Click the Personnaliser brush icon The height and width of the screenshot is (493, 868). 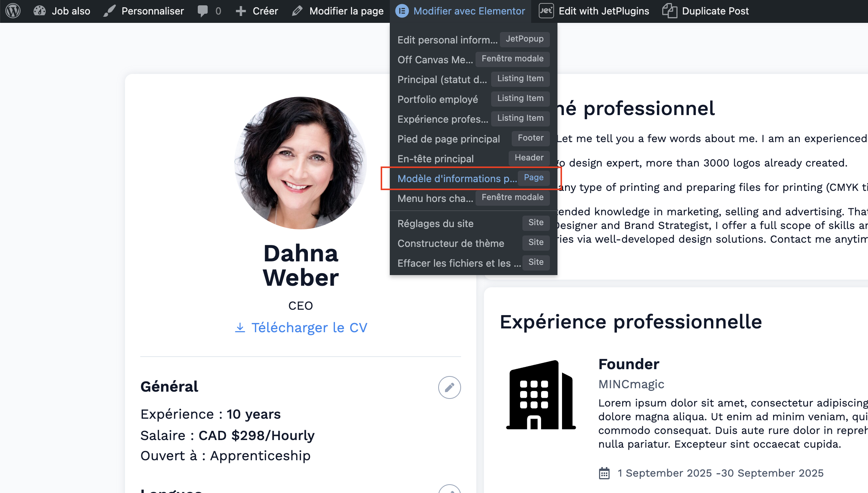tap(109, 11)
